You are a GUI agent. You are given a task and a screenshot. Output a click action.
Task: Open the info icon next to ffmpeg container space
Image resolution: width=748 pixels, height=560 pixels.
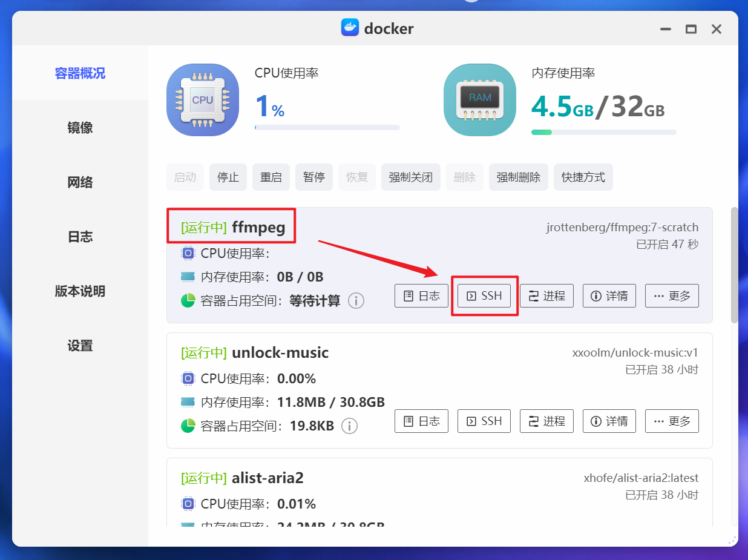tap(356, 300)
